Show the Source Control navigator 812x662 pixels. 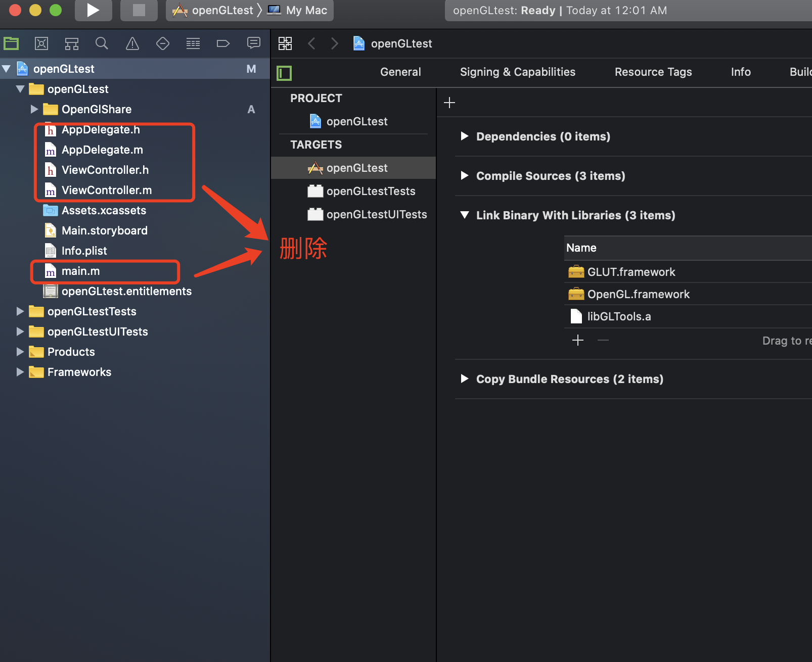click(x=41, y=43)
